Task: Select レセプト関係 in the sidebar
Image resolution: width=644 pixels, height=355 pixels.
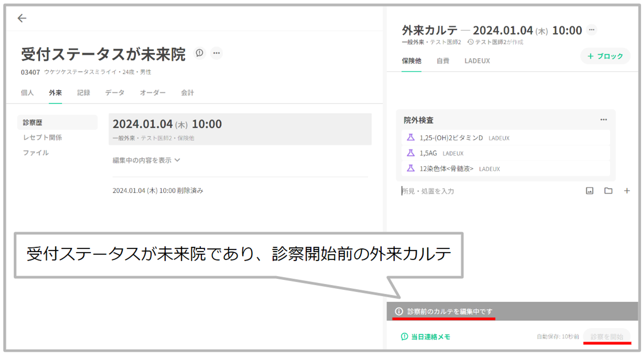Action: (x=43, y=137)
